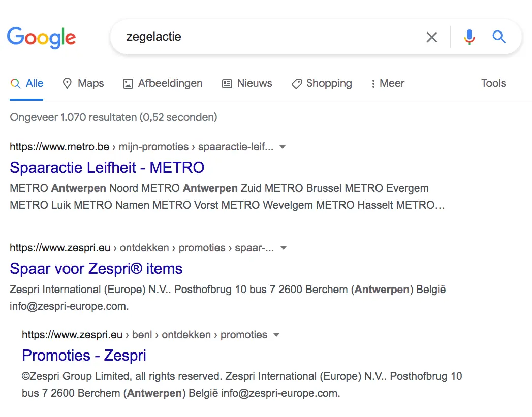Start a voice search with the microphone icon

(x=468, y=37)
